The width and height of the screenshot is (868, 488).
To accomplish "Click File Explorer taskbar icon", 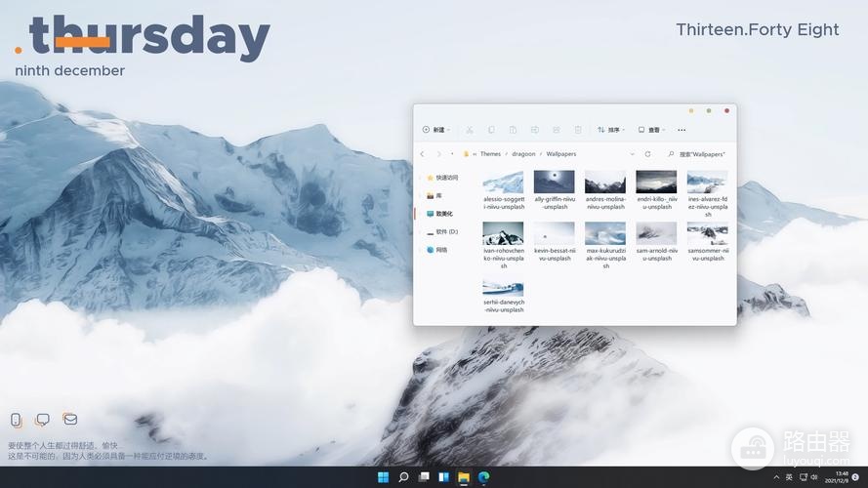I will point(464,477).
